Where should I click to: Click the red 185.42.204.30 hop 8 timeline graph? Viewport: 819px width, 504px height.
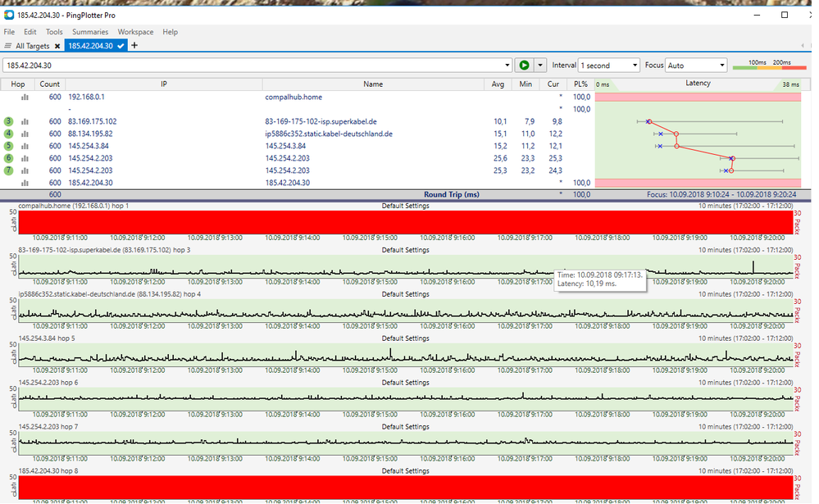click(x=406, y=488)
